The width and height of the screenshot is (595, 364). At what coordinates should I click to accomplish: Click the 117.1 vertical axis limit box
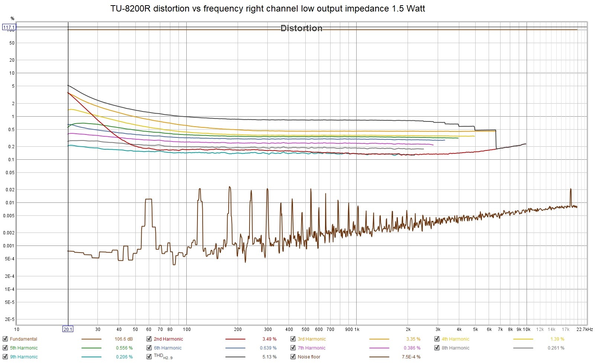click(x=9, y=27)
